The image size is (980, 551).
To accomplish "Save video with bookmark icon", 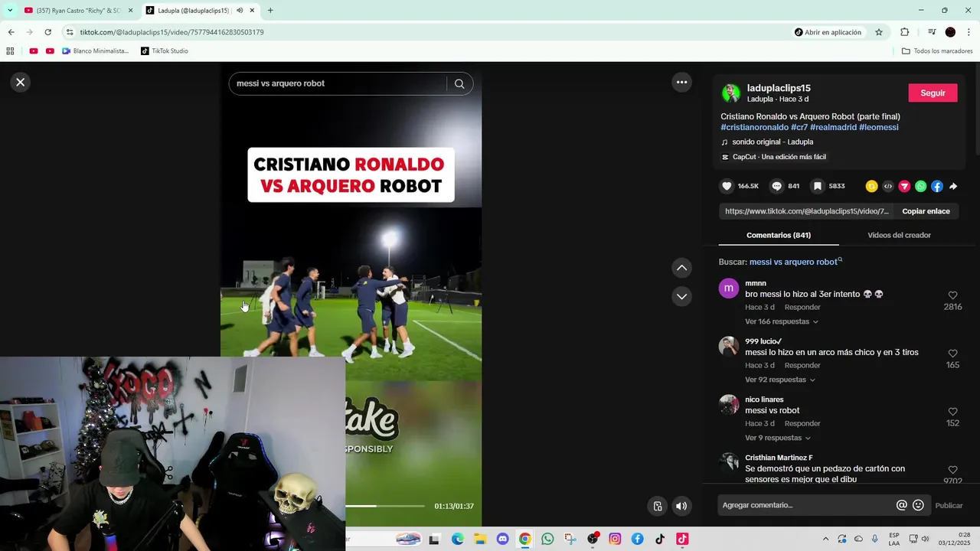I will coord(818,186).
